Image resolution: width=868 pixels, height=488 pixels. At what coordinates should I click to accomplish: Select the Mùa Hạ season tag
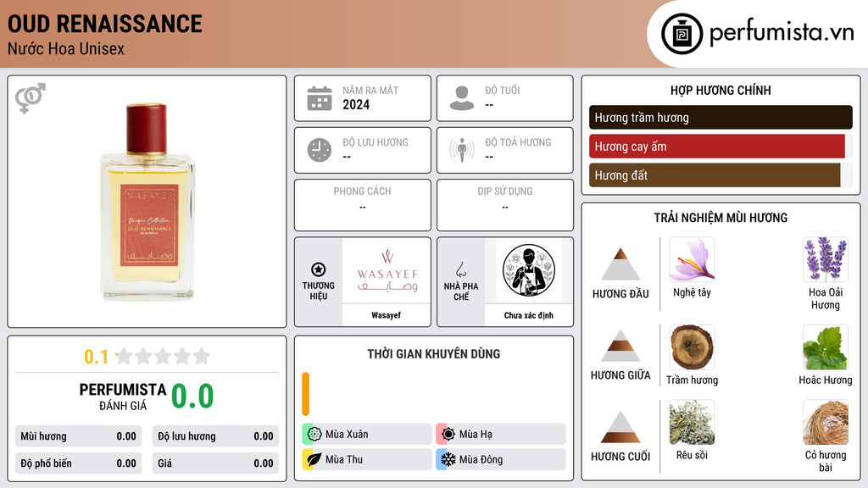(501, 435)
